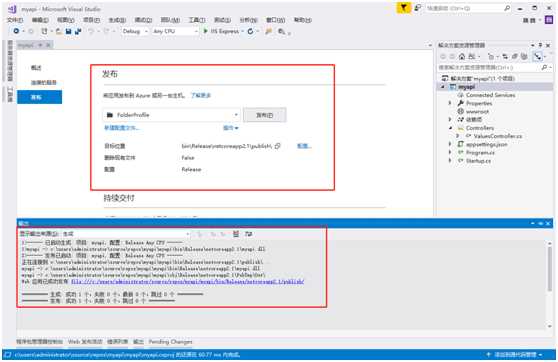Open the IIS Express dropdown arrow
This screenshot has height=362, width=558.
(x=243, y=31)
